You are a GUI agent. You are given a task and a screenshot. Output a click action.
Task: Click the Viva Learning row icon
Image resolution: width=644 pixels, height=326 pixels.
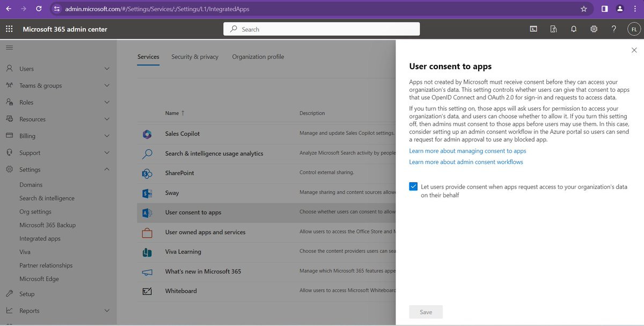click(147, 252)
